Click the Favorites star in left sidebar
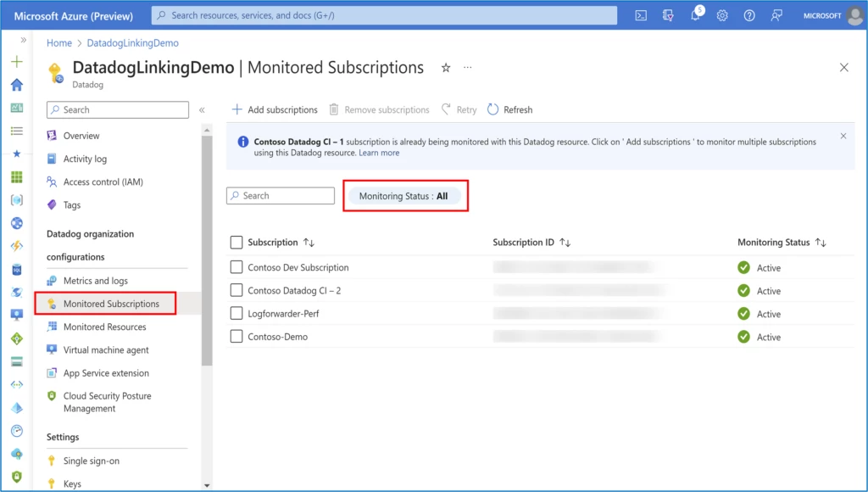This screenshot has width=868, height=492. click(x=17, y=154)
